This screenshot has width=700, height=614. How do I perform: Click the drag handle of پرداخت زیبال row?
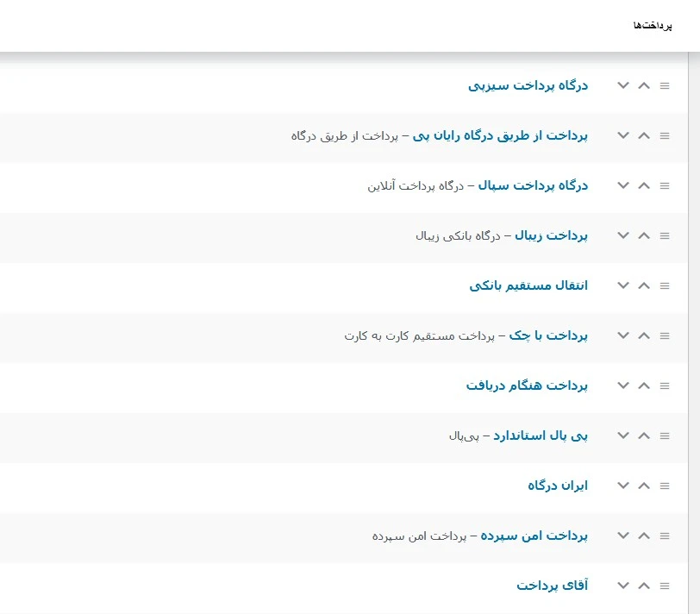[x=665, y=235]
